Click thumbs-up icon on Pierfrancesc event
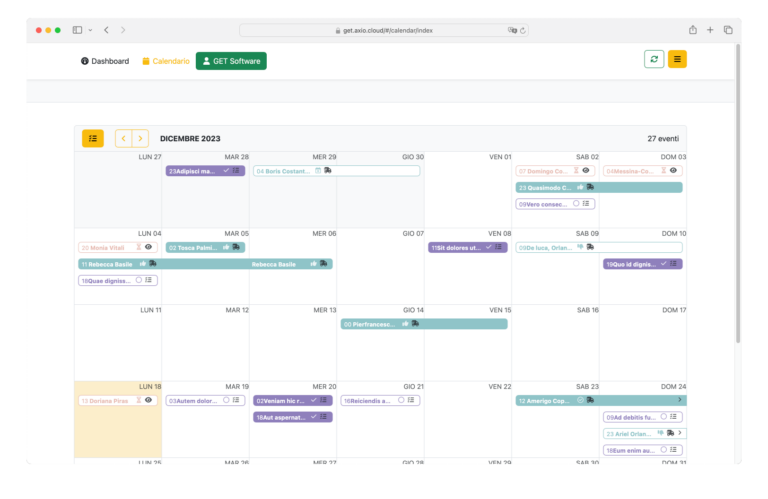Screen dimensions: 768x499 pyautogui.click(x=405, y=324)
